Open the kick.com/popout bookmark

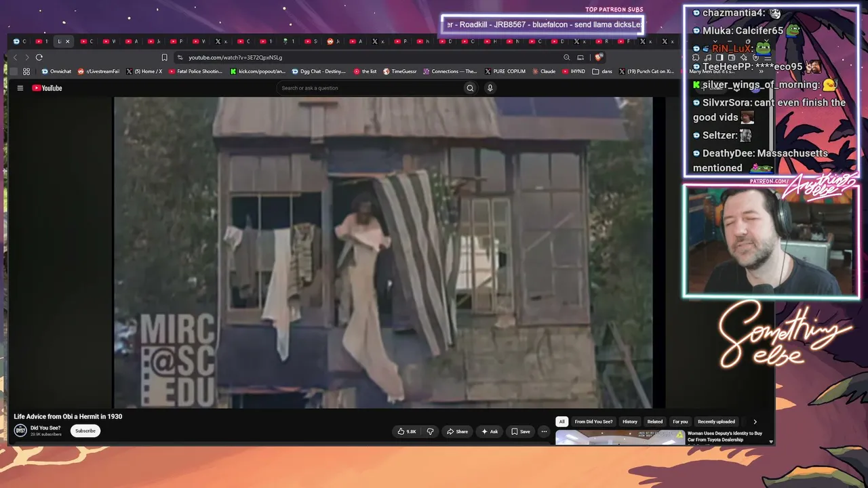(x=258, y=71)
